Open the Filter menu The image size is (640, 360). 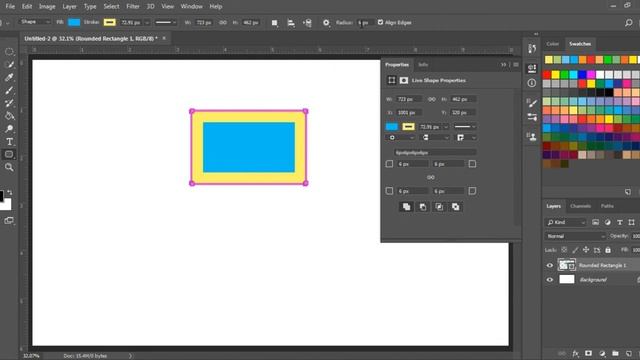133,7
